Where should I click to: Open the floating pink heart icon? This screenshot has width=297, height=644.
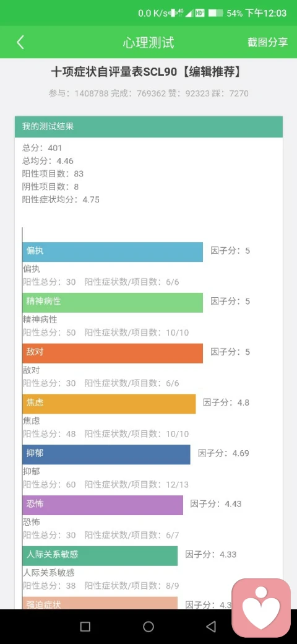(261, 608)
